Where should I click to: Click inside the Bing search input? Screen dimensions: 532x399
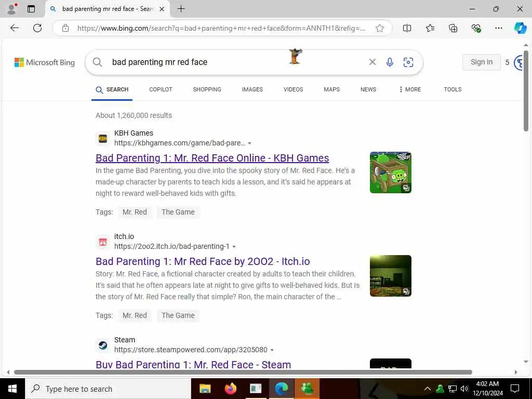pyautogui.click(x=237, y=62)
